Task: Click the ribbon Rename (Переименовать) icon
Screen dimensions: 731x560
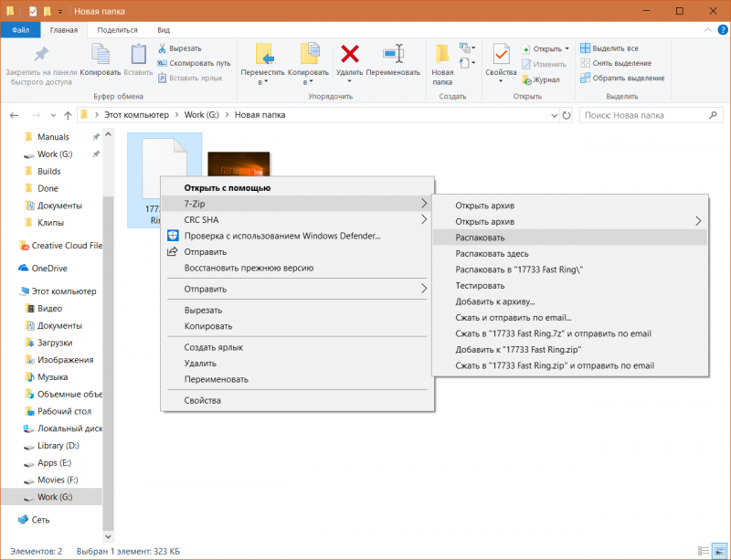Action: (x=393, y=54)
